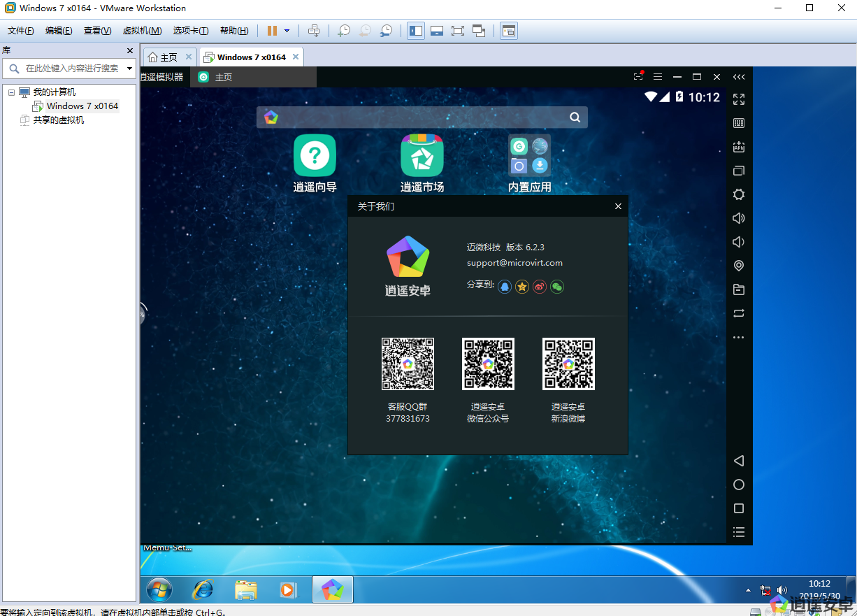Launch Internet Explorer from the Windows 7 taskbar
857x616 pixels.
coord(203,590)
